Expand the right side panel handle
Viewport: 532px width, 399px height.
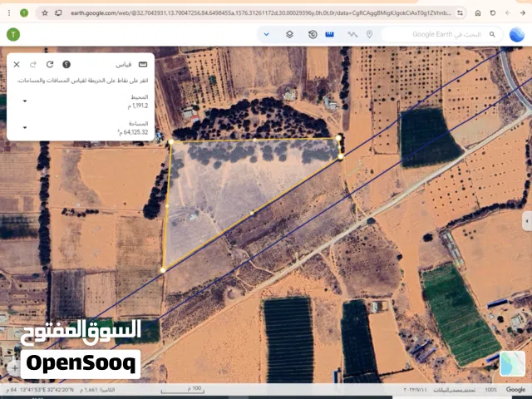527,221
